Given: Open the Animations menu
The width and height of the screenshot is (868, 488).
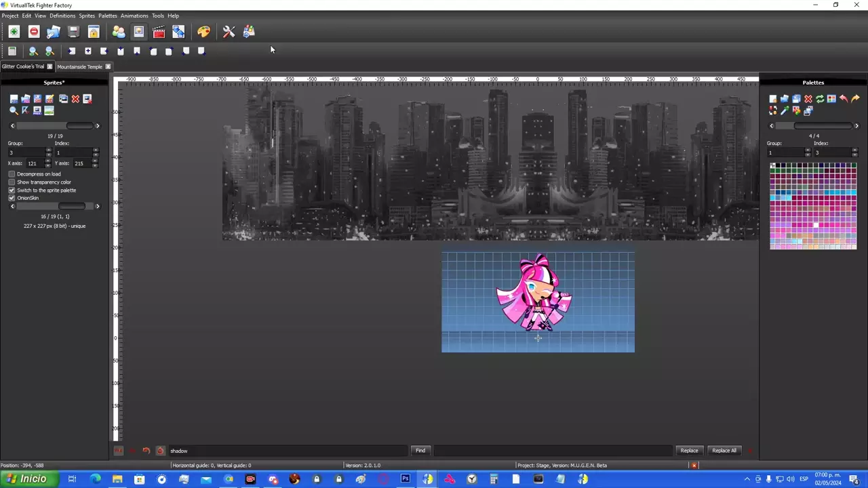Looking at the screenshot, I should click(134, 16).
